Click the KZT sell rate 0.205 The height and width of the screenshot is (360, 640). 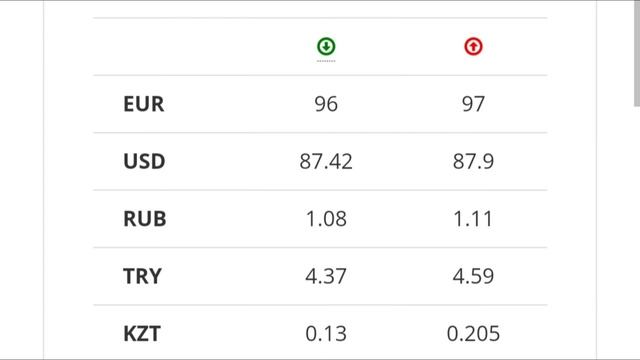[473, 334]
